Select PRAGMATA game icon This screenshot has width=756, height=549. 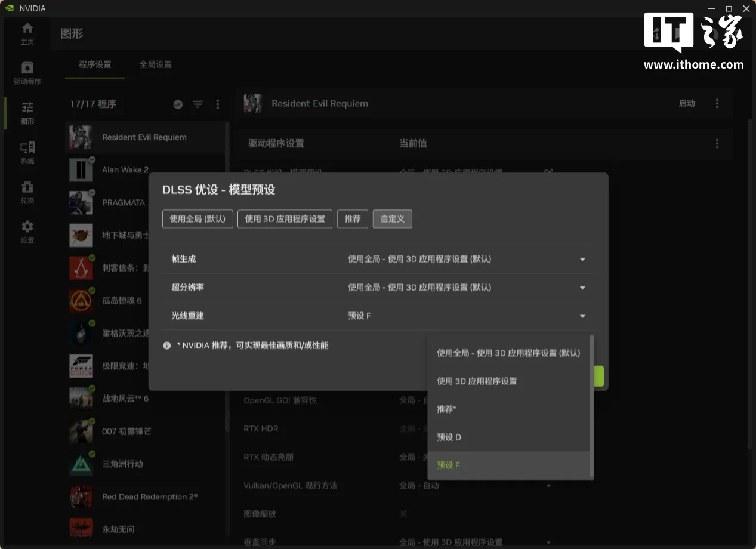[81, 203]
